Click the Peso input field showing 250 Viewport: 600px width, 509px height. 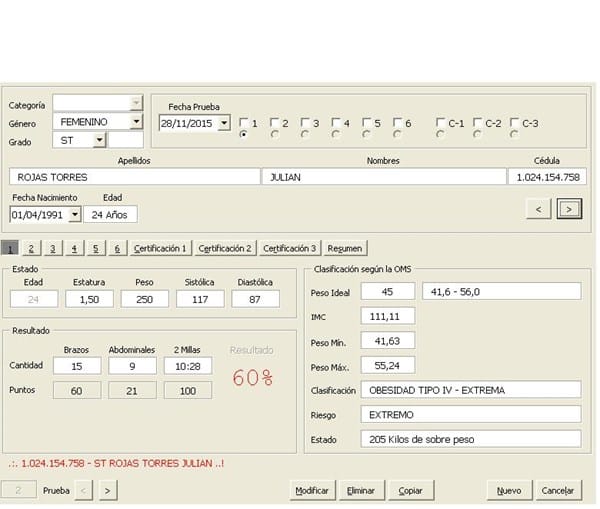145,298
